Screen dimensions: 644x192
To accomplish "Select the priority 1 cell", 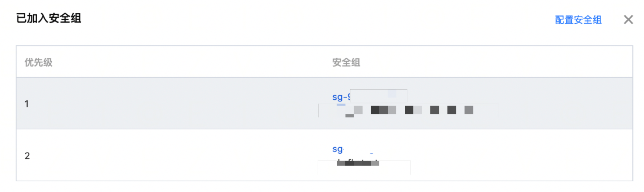I will 26,104.
